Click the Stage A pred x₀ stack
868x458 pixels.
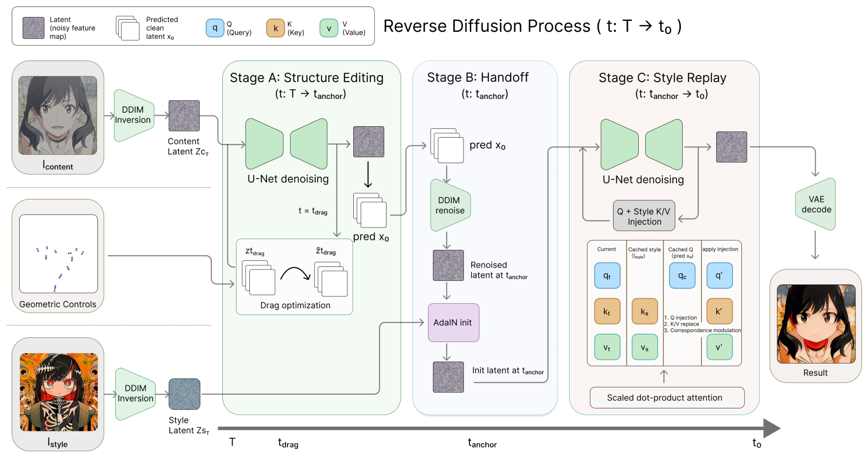tap(370, 210)
